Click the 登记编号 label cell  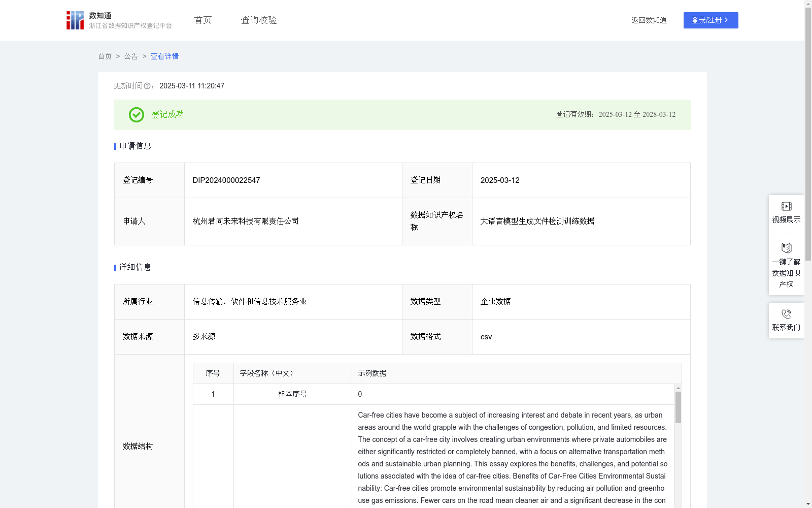click(149, 180)
